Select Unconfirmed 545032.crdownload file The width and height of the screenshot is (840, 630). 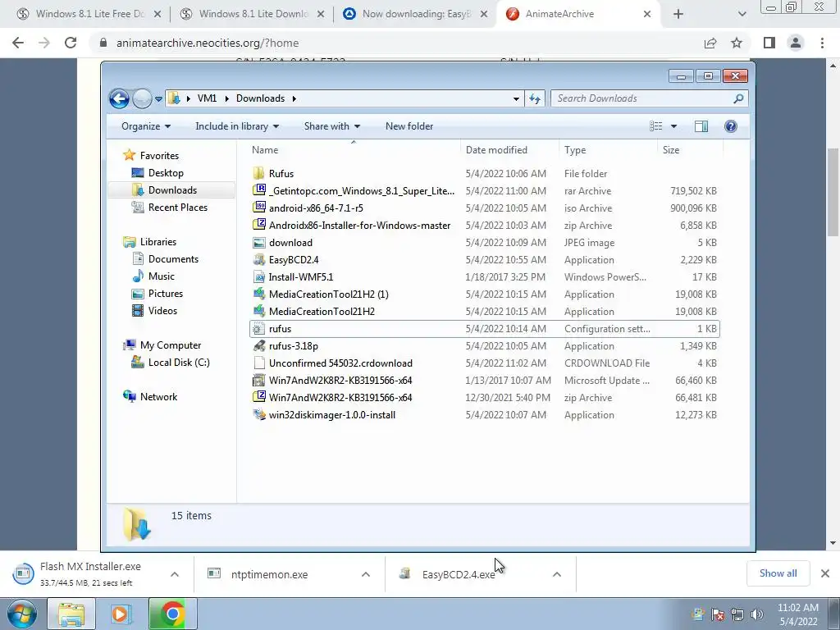(x=340, y=363)
